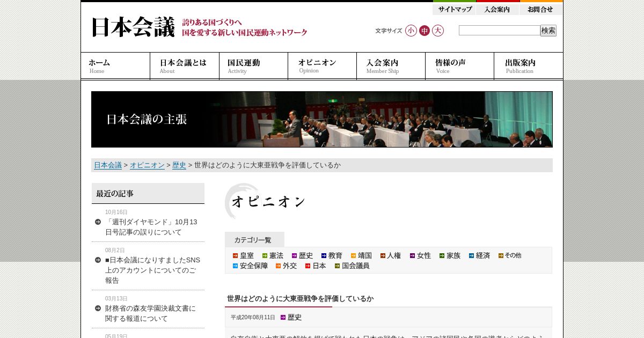Screen dimensions: 644x338
Task: Click the オピニオン breadcrumb link
Action: [147, 165]
